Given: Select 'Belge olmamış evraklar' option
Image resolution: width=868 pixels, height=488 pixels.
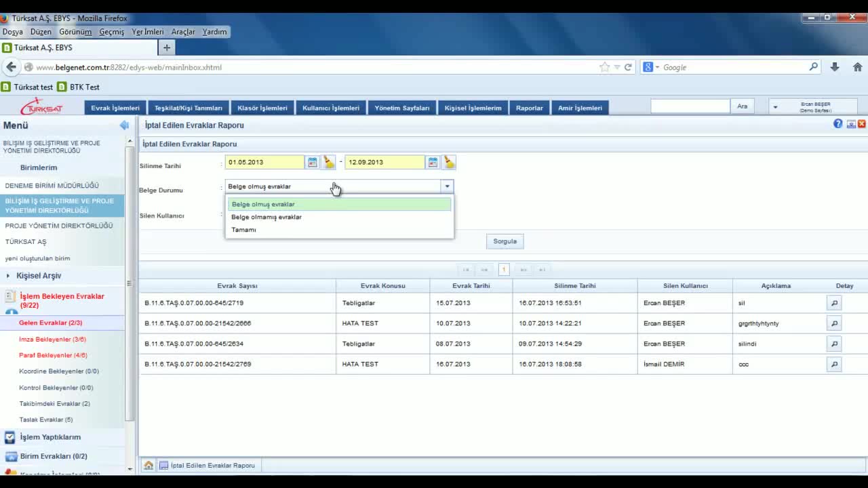Looking at the screenshot, I should (x=267, y=217).
